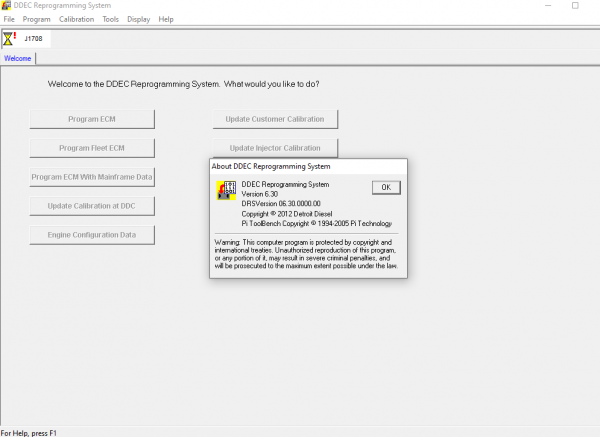Click Update Injector Calibration button
The width and height of the screenshot is (600, 437).
tap(275, 148)
